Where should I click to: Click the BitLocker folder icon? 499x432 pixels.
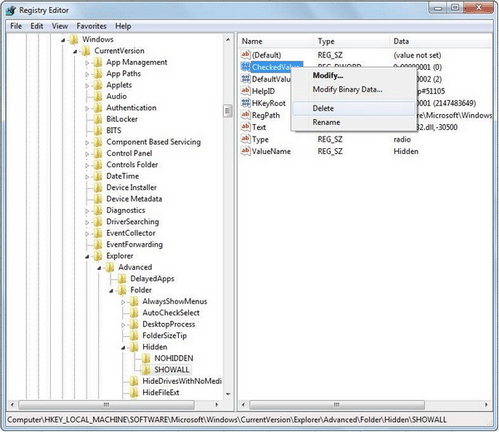point(98,119)
